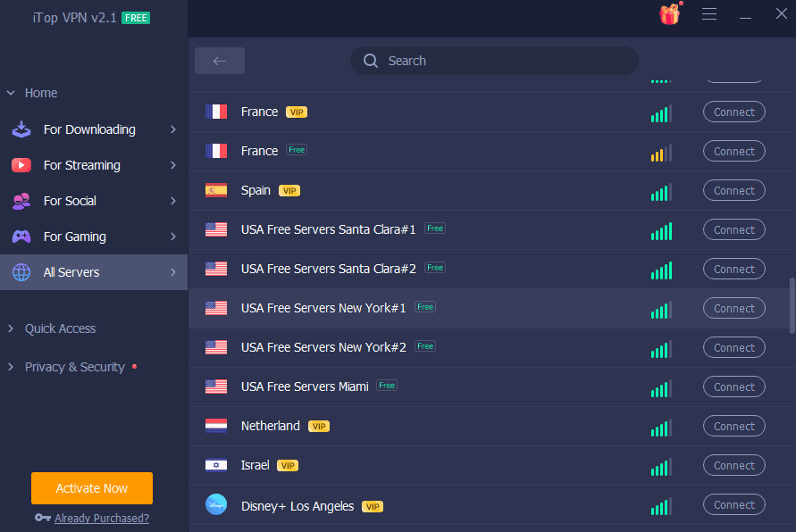Click the For Downloading download icon

(x=21, y=129)
